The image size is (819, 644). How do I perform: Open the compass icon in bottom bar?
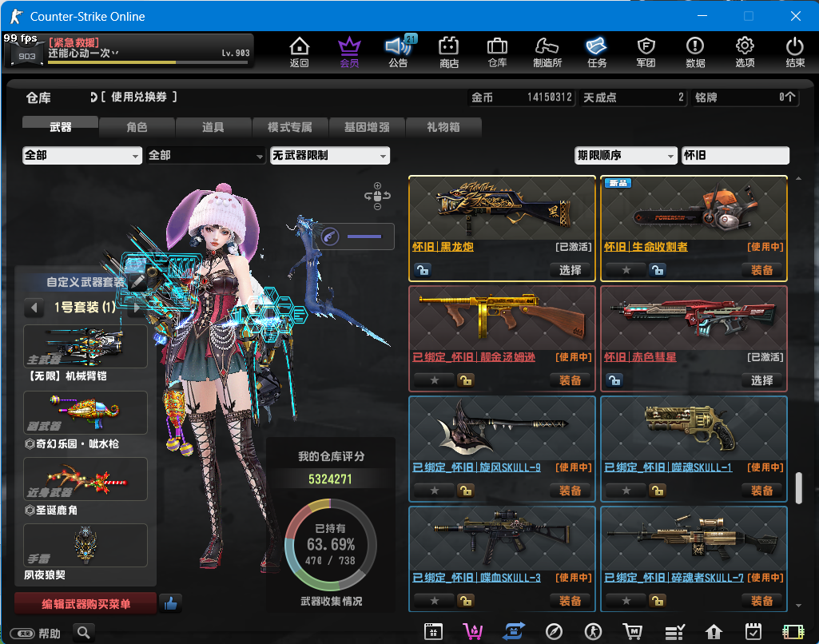point(554,632)
